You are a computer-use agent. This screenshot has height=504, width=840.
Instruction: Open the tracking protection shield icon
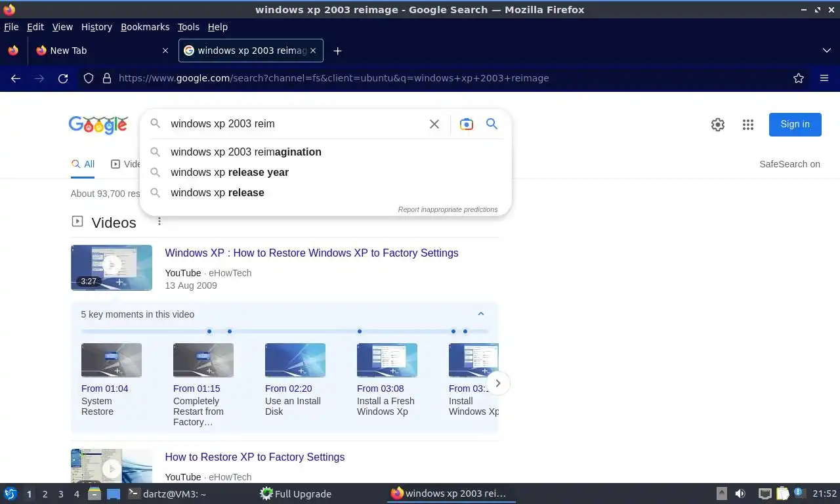click(89, 78)
